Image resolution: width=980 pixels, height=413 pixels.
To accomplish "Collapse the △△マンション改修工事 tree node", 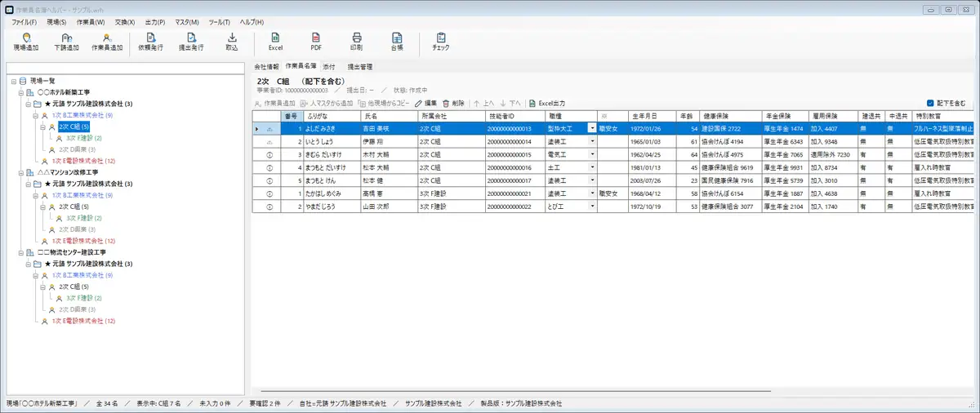I will (20, 173).
